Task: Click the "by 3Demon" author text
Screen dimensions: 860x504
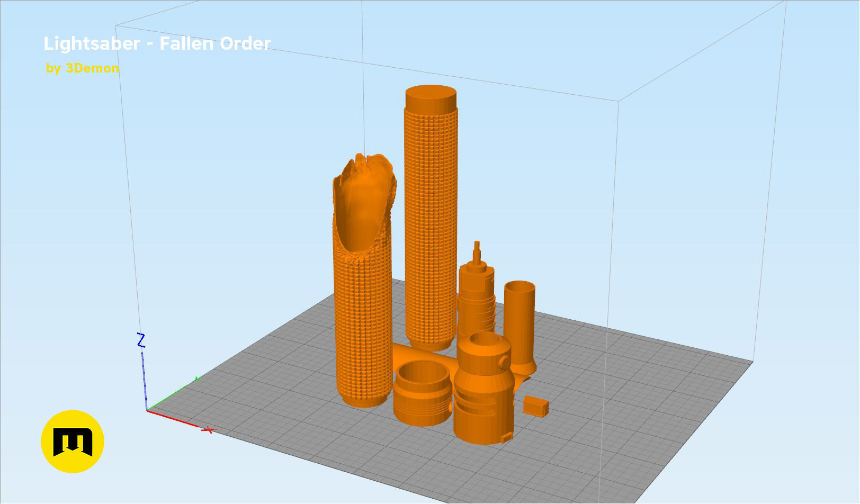Action: [82, 68]
